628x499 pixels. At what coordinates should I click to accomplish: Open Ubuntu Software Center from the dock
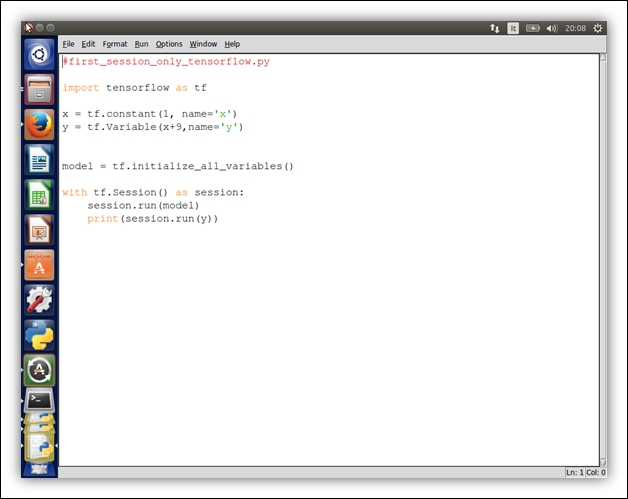[39, 265]
